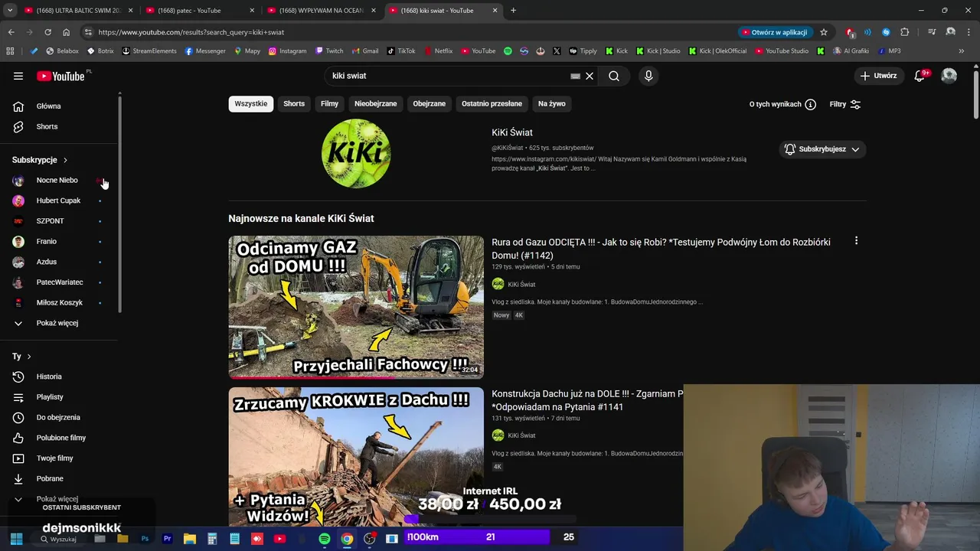Open KiKi Świat channel title link

[x=512, y=132]
